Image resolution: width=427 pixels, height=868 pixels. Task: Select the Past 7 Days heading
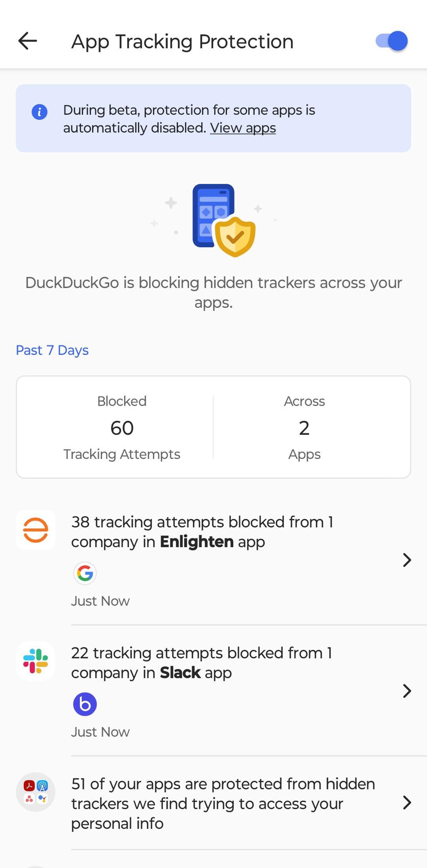[x=52, y=351]
